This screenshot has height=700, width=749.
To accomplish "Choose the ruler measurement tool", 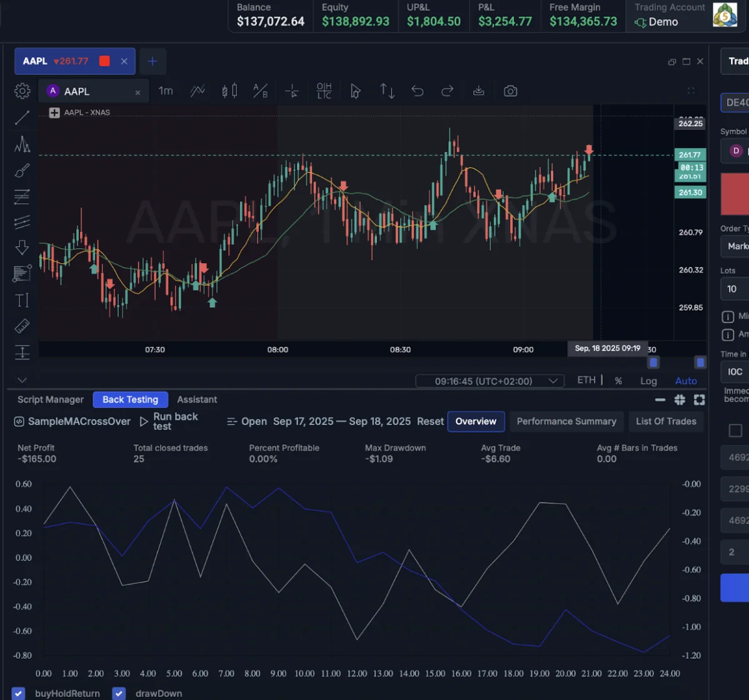I will point(23,326).
